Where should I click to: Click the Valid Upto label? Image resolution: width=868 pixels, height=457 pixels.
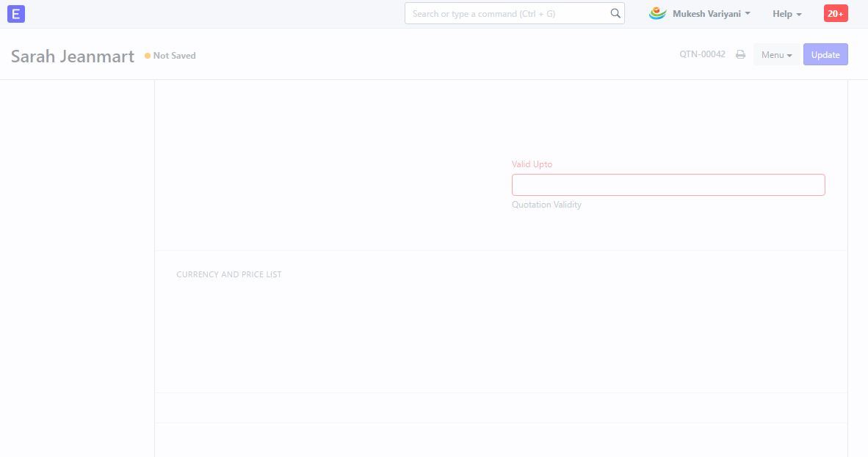click(532, 164)
